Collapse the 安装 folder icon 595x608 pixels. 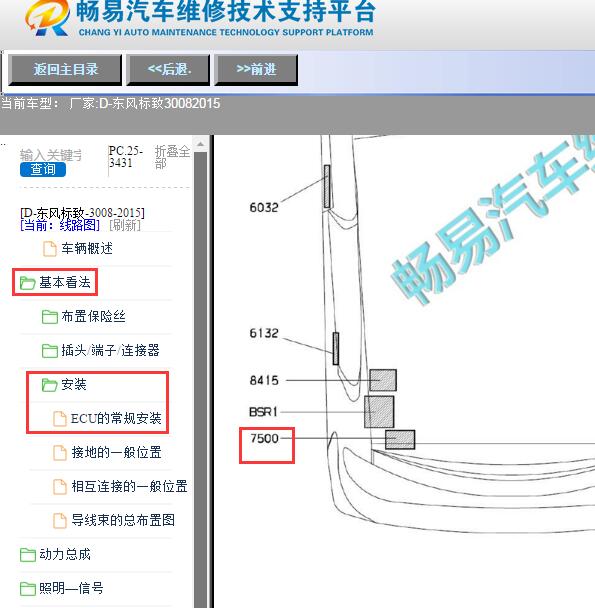coord(50,385)
